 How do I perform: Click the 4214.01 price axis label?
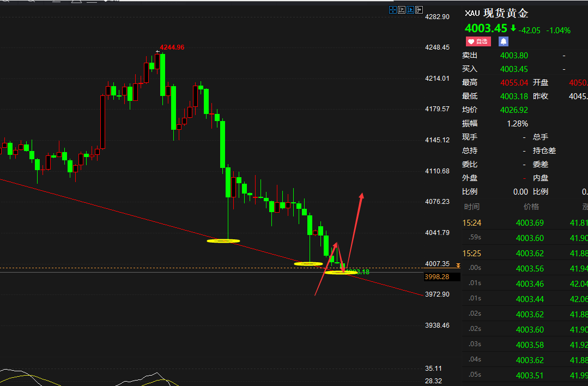click(x=437, y=79)
